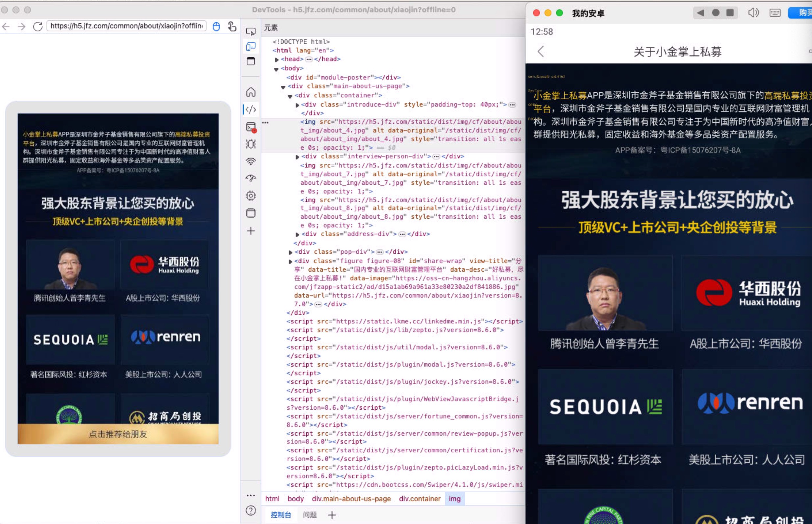Go forward in the DevTools browser preview
Screen dimensions: 812x524
point(21,26)
